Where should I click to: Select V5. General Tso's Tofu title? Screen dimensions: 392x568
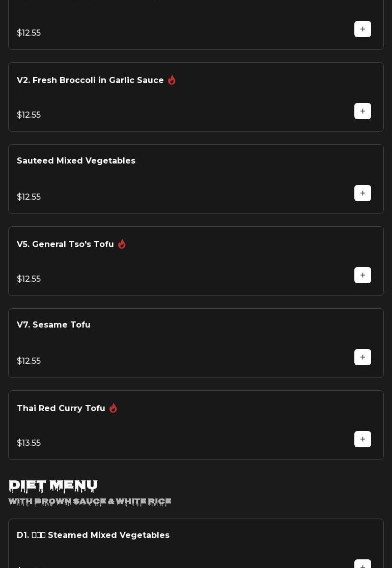65,245
